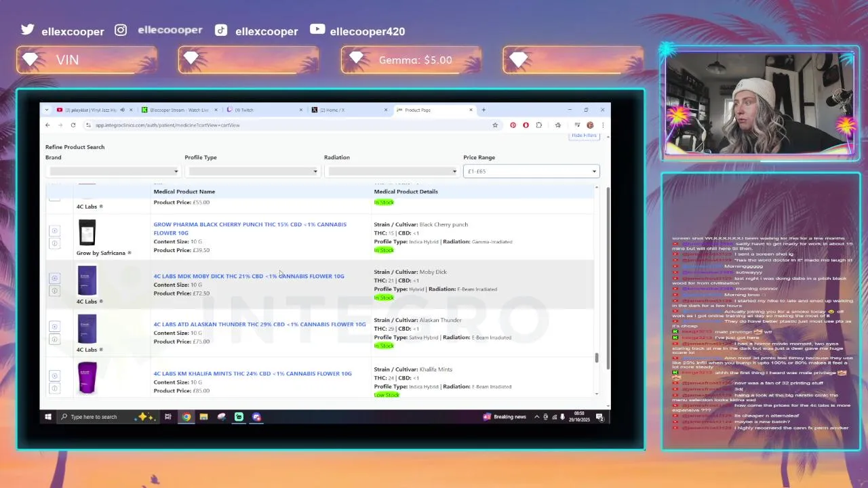This screenshot has width=868, height=488.
Task: Open the Windows Start menu
Action: click(x=48, y=417)
